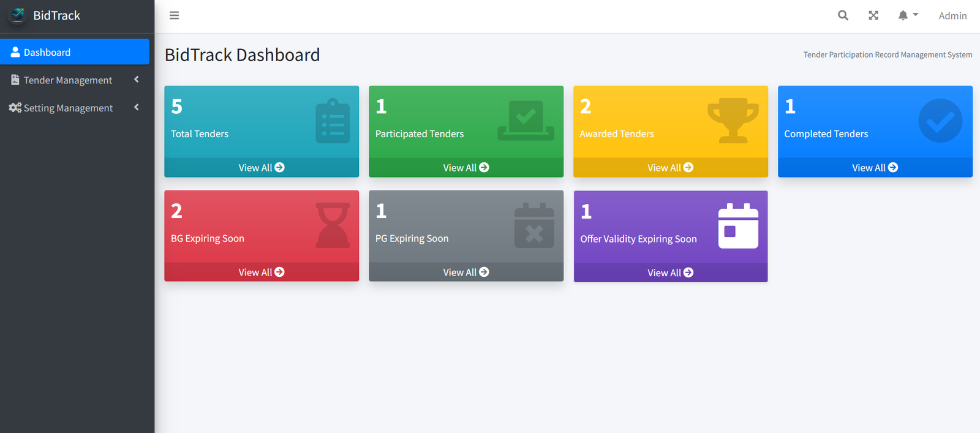Image resolution: width=980 pixels, height=433 pixels.
Task: View all Total Tenders
Action: point(262,168)
